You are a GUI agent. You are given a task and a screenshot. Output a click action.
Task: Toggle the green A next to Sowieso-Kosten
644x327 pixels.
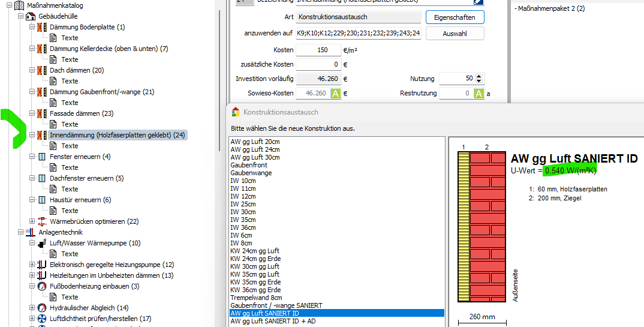336,93
